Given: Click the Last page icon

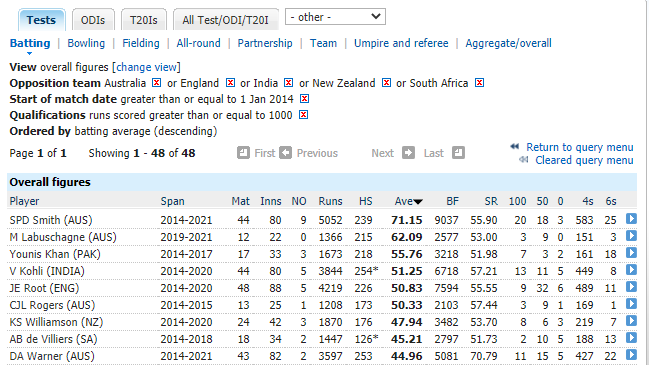Looking at the screenshot, I should pyautogui.click(x=458, y=153).
